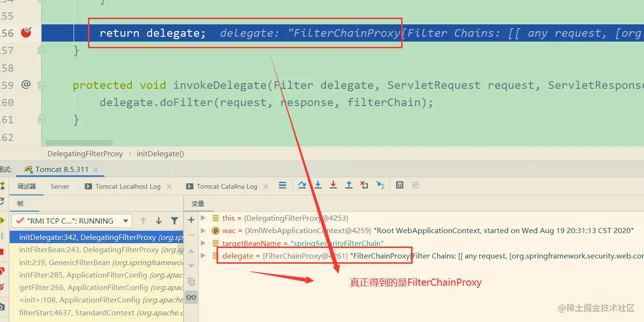This screenshot has width=644, height=322.
Task: Click the override marker beside invokeDelegate
Action: pos(26,85)
